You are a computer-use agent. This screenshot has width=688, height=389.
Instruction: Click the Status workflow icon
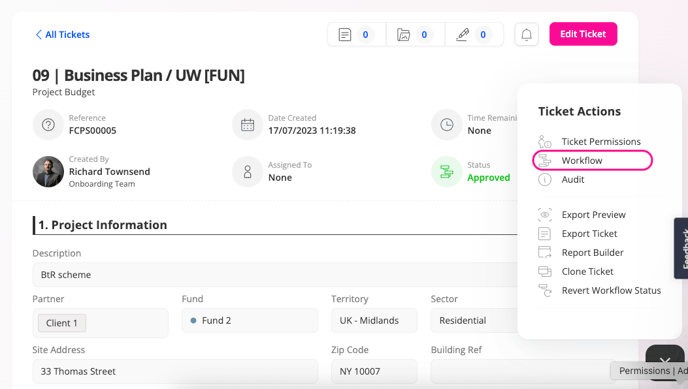(x=447, y=171)
